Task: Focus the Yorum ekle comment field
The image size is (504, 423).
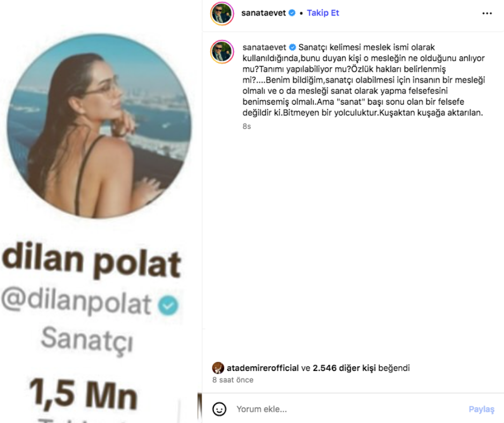Action: coord(350,409)
